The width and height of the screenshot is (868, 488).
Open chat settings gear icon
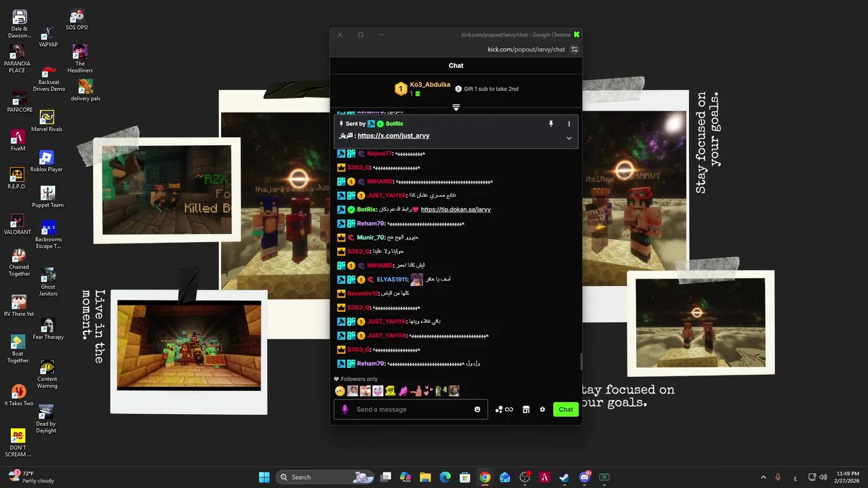click(542, 409)
